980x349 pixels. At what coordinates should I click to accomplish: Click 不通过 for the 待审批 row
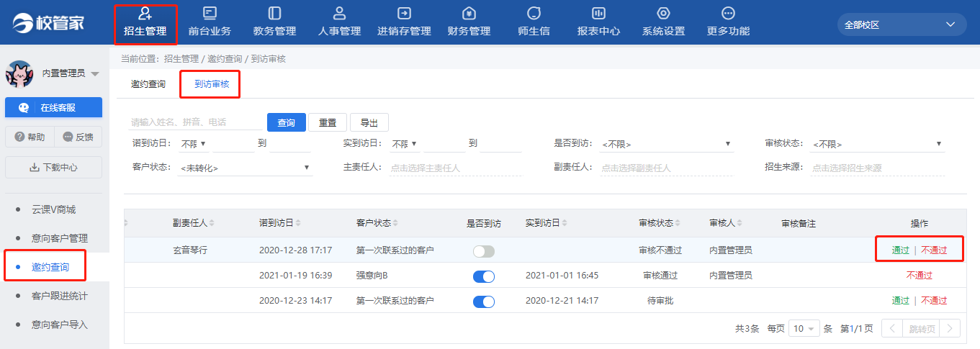[934, 301]
